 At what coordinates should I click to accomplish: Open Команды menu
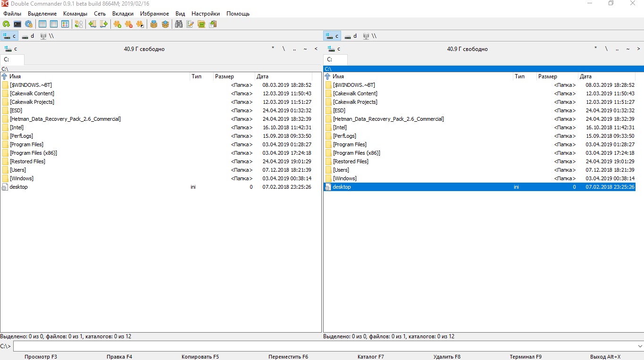75,14
